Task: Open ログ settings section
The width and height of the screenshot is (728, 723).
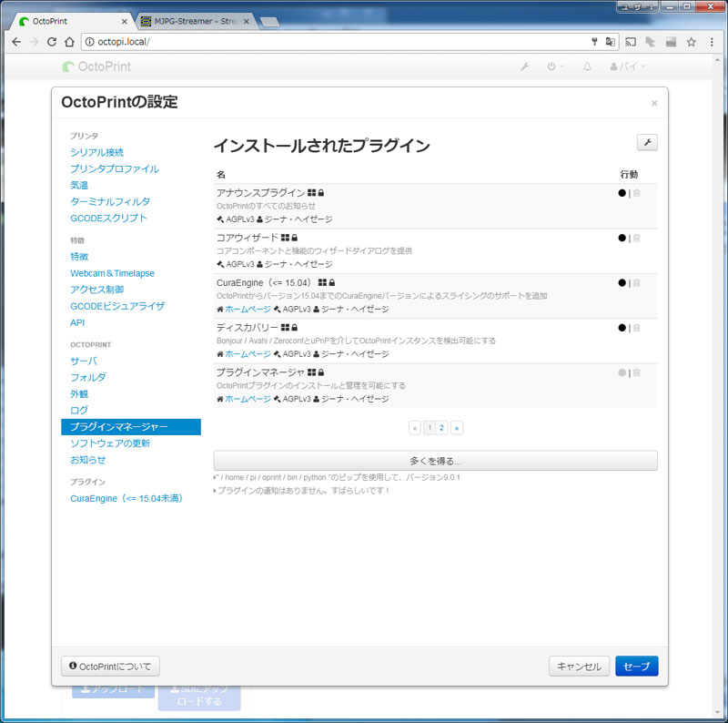Action: [x=79, y=411]
